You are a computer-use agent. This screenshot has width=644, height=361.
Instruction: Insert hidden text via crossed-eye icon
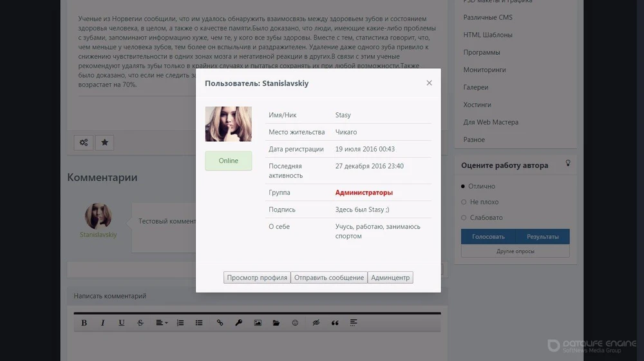(316, 323)
